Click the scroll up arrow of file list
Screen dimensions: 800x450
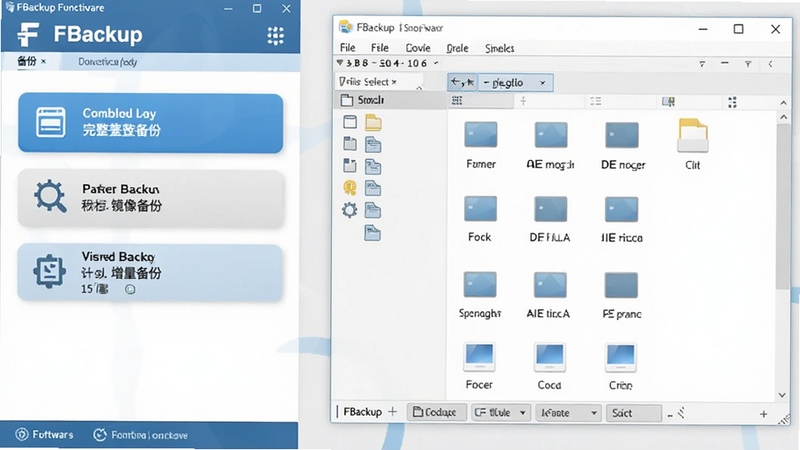784,117
